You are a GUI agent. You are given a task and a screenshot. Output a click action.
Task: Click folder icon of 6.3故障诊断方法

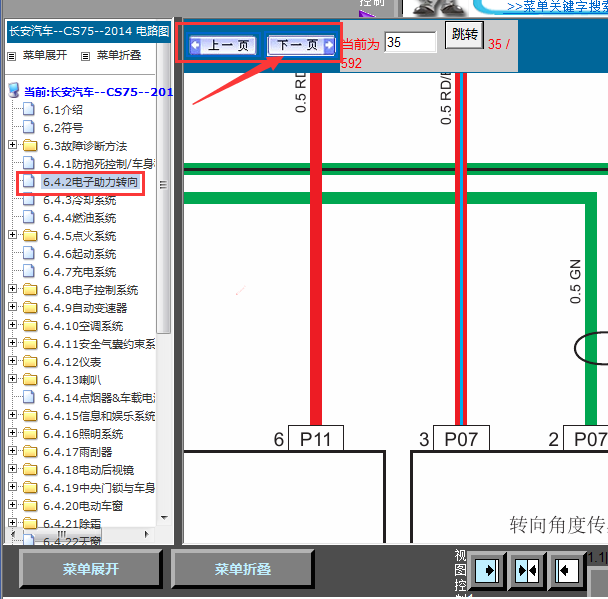30,145
